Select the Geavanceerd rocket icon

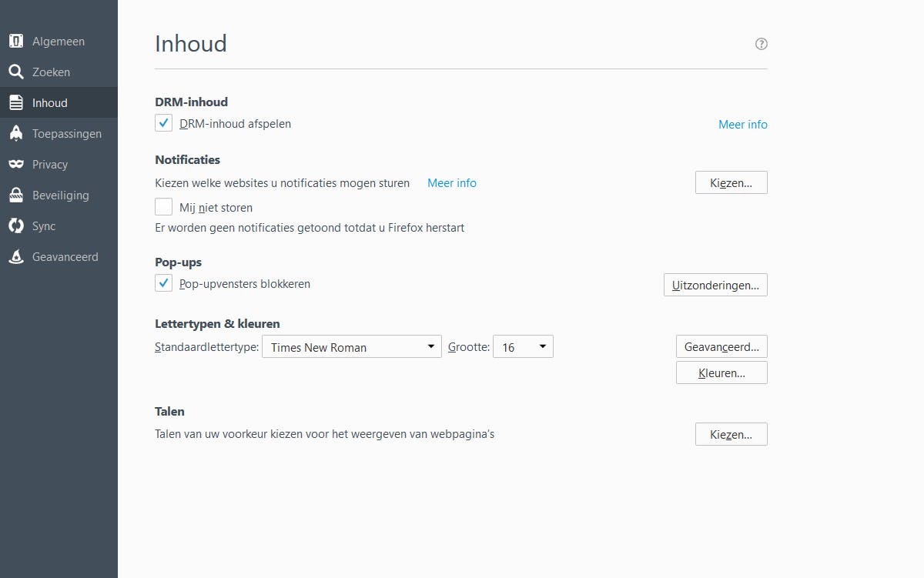click(x=15, y=256)
